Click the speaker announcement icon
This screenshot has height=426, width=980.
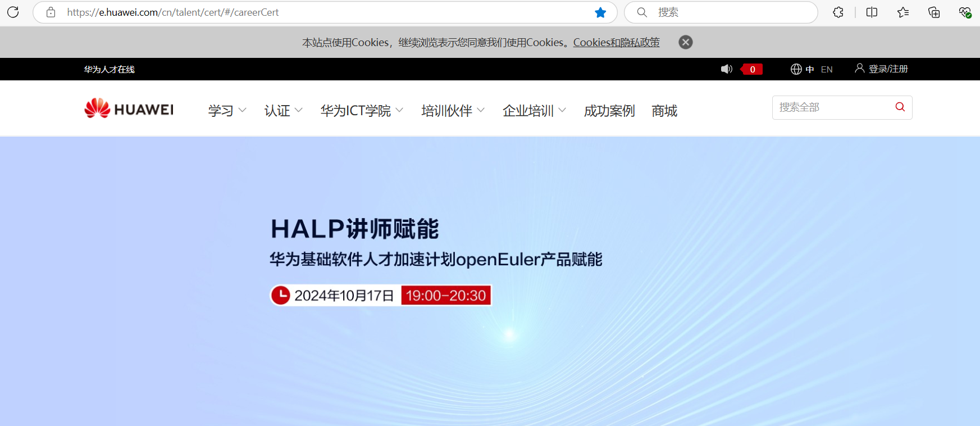tap(727, 69)
